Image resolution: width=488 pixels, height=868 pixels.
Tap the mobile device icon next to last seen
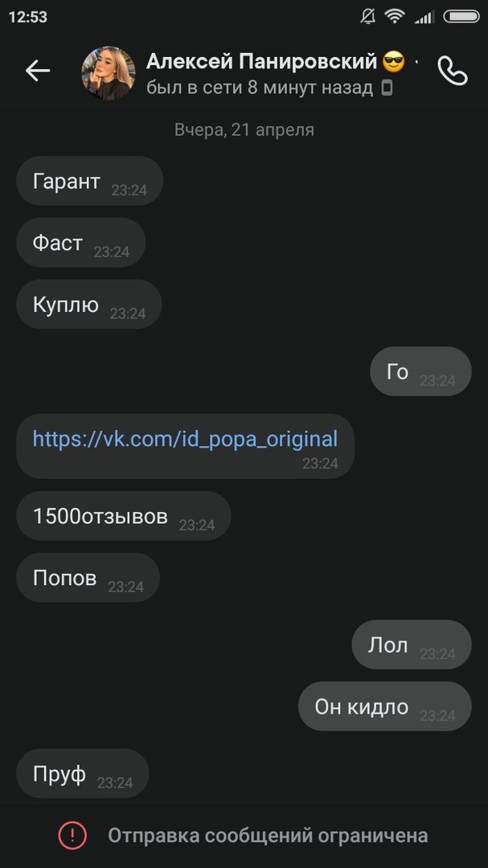(x=387, y=88)
